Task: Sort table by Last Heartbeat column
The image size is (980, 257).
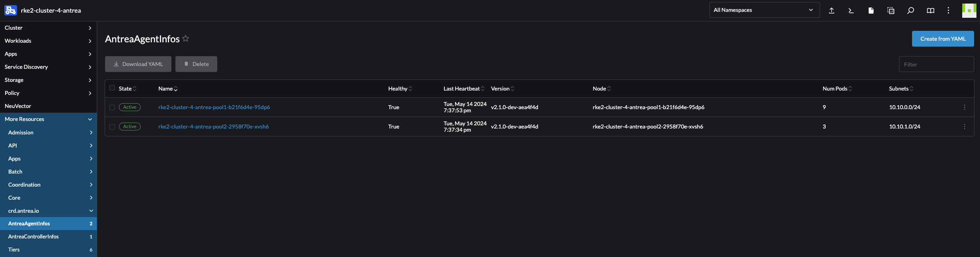Action: click(x=464, y=89)
